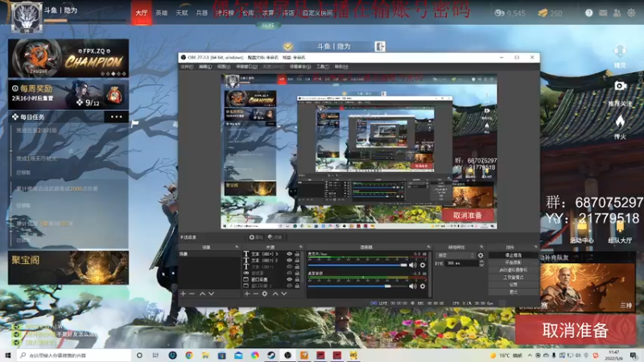
Task: Pop out the scene transitions dock icon
Action: pos(481,247)
